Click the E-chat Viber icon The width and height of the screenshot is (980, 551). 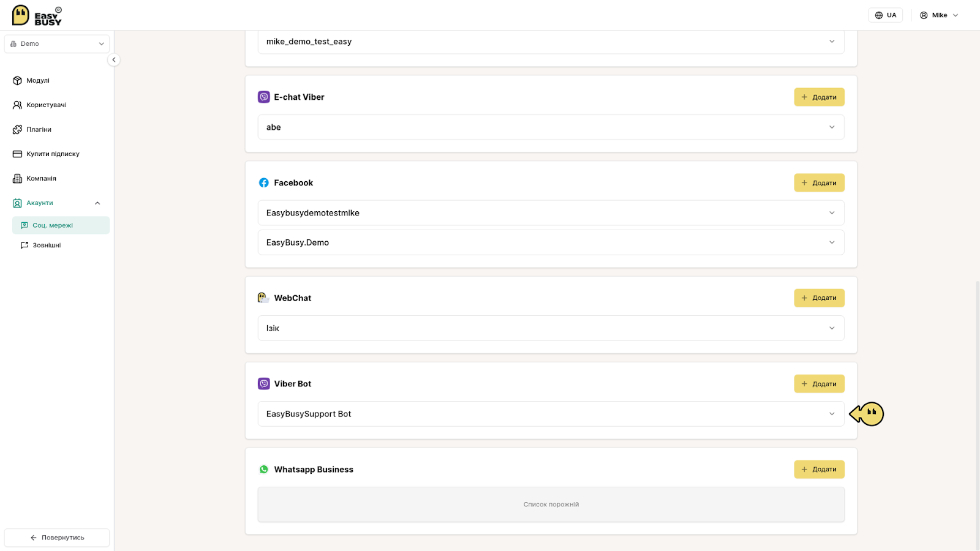pyautogui.click(x=264, y=97)
